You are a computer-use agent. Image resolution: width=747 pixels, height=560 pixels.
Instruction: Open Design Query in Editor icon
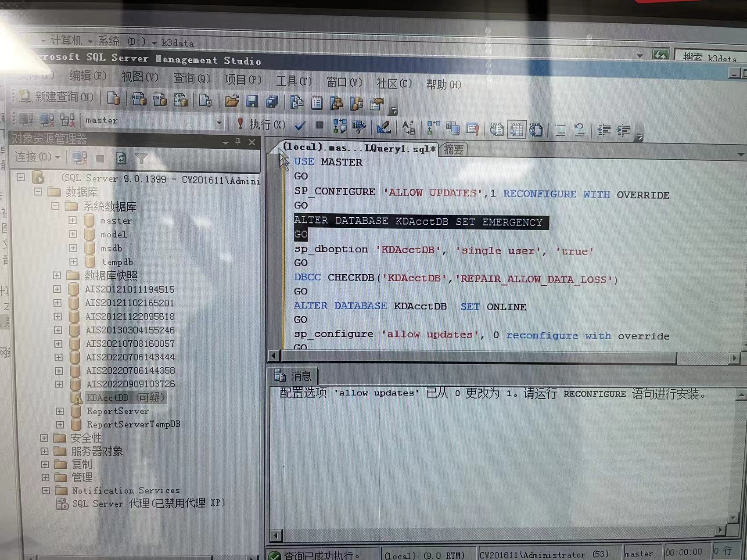383,127
